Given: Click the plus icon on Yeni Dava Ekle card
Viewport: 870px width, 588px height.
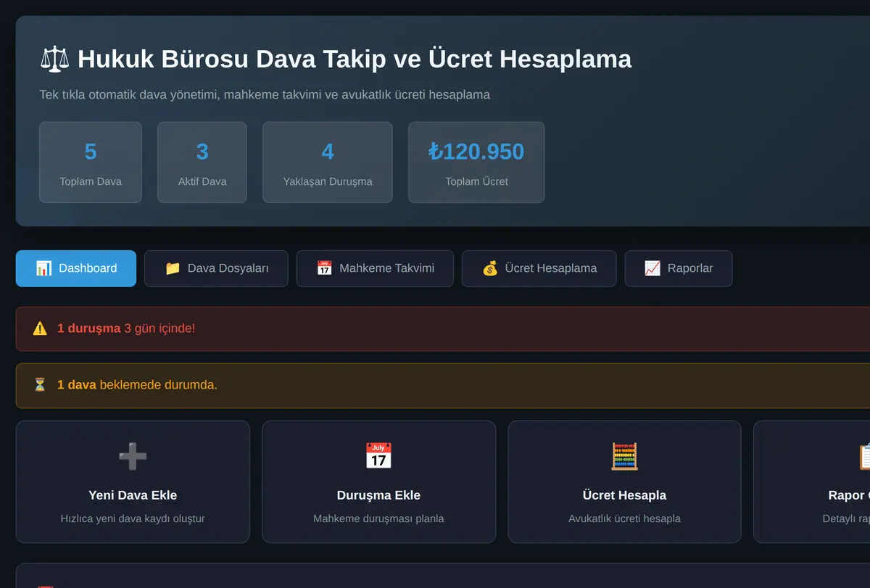Looking at the screenshot, I should [x=133, y=456].
